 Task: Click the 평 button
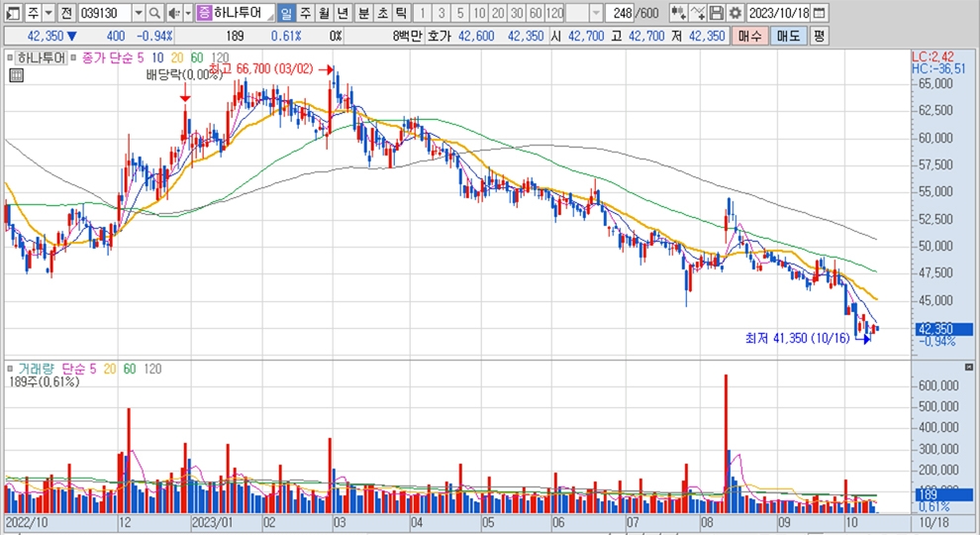[819, 37]
